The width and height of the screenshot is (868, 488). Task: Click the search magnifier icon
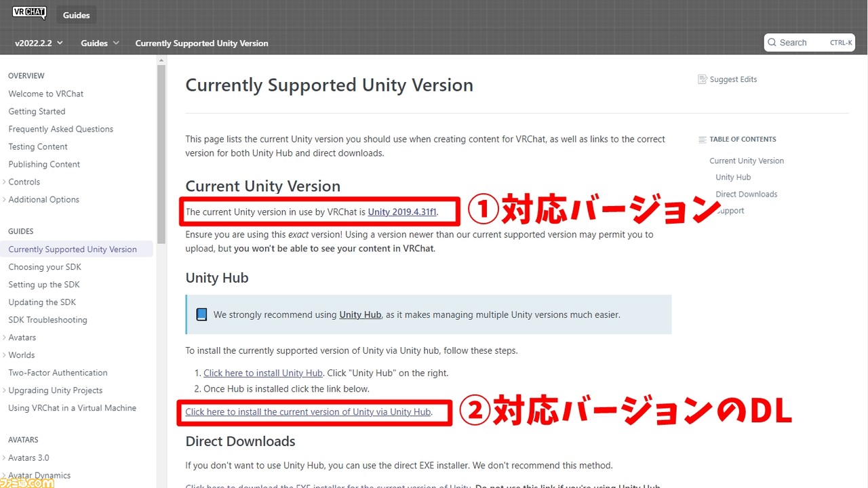pos(772,43)
